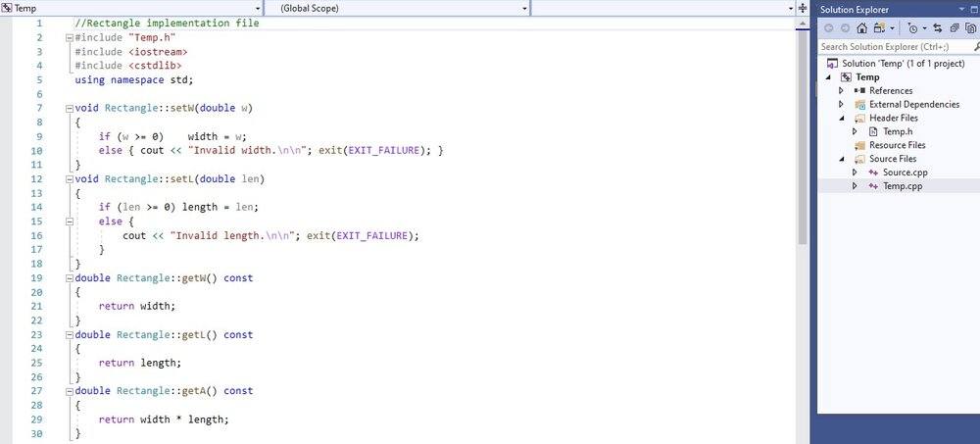Screen dimensions: 980x444
Task: Switch views via the folder view icon
Action: tap(879, 28)
